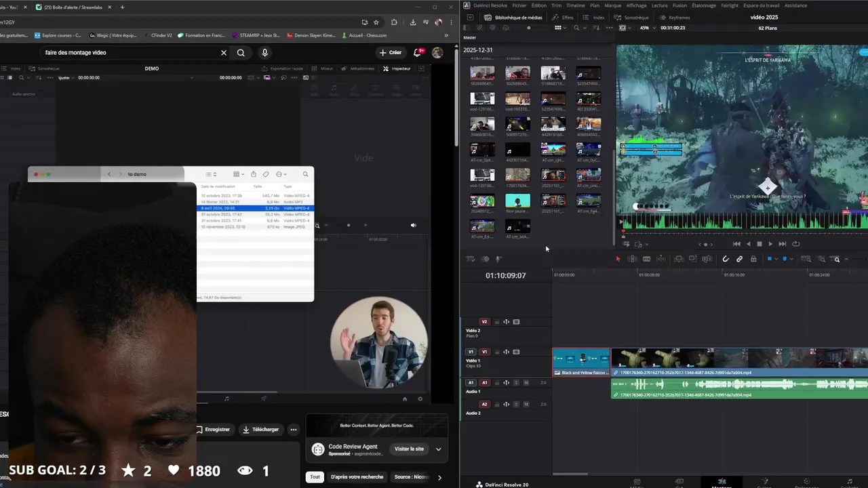Toggle the position lock padlock icon

753,259
